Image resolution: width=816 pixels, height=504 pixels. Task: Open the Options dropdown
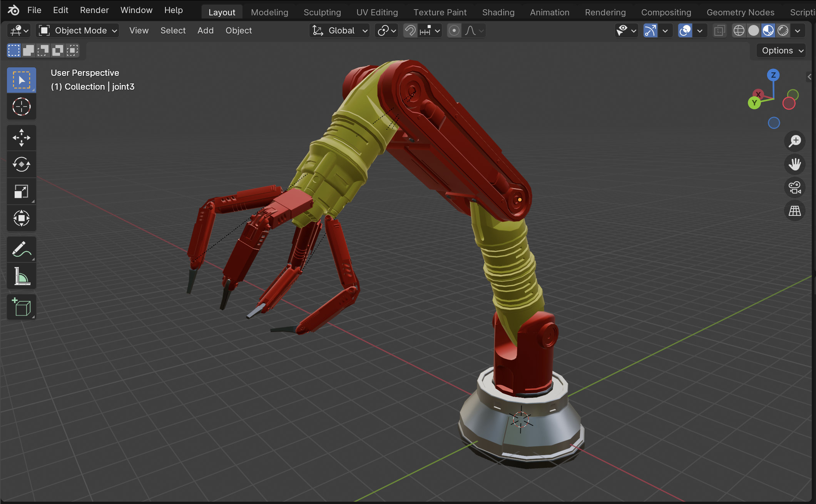click(x=782, y=50)
